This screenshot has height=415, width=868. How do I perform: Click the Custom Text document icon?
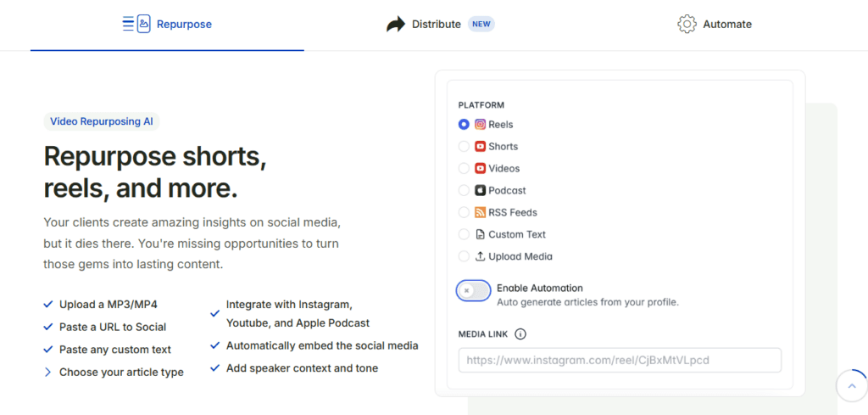[481, 234]
